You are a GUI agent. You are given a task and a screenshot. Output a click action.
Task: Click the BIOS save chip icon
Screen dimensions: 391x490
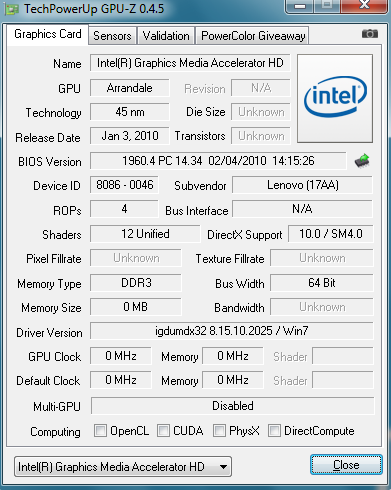tap(362, 161)
